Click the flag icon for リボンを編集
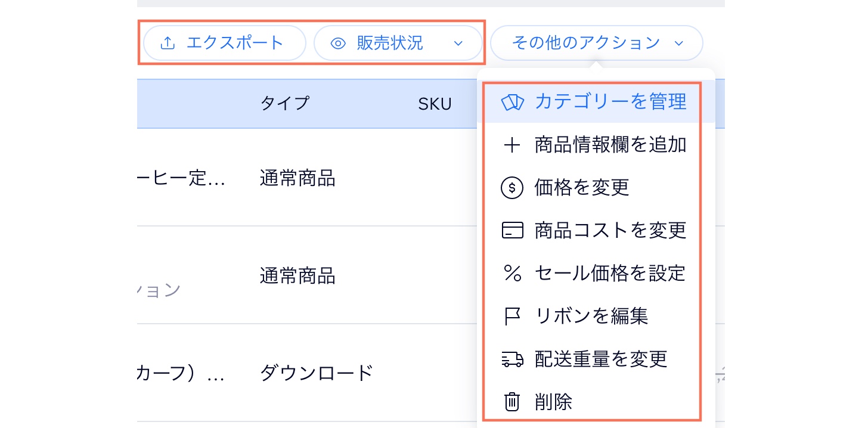This screenshot has height=428, width=868. coord(512,316)
